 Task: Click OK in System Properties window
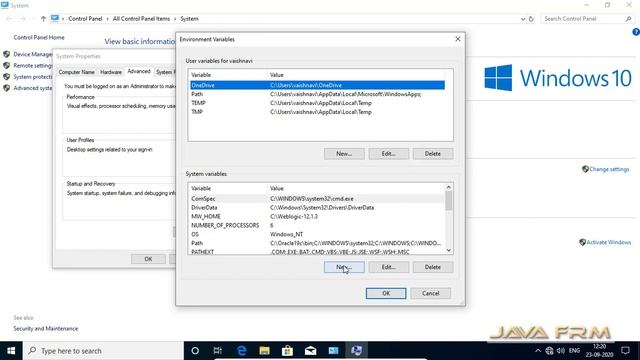(x=148, y=259)
